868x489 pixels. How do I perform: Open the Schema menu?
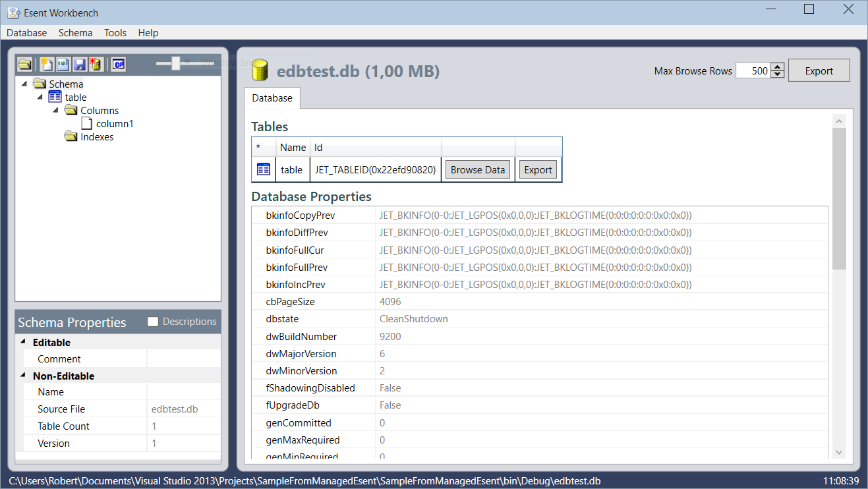click(x=75, y=32)
